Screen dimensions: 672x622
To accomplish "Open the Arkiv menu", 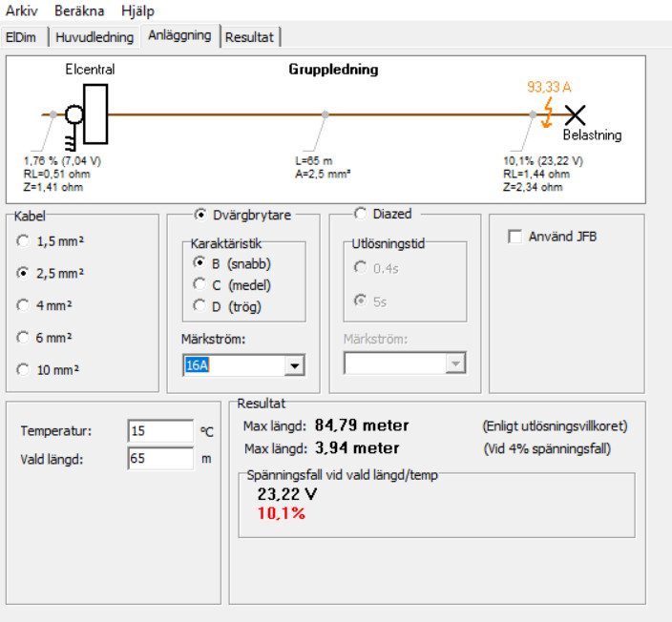I will pos(22,10).
